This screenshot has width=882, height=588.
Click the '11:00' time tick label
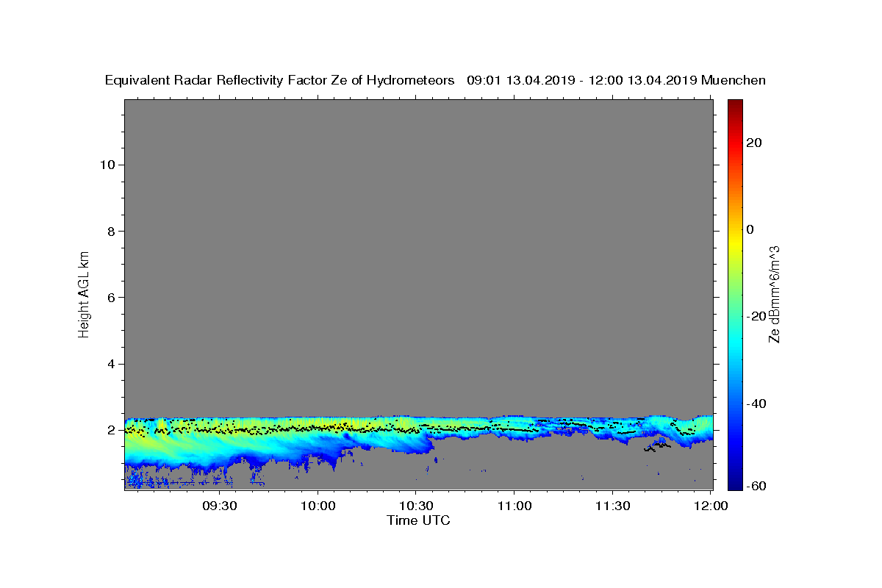pyautogui.click(x=514, y=506)
